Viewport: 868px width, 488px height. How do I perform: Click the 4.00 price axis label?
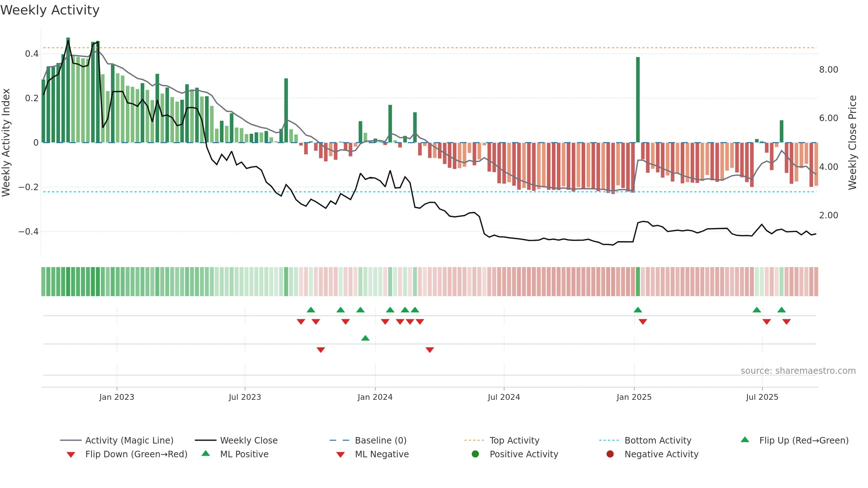click(829, 167)
